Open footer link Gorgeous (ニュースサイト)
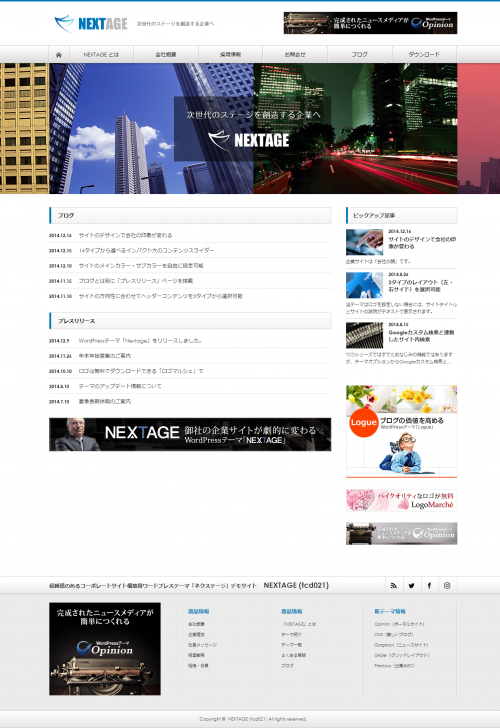 point(401,645)
